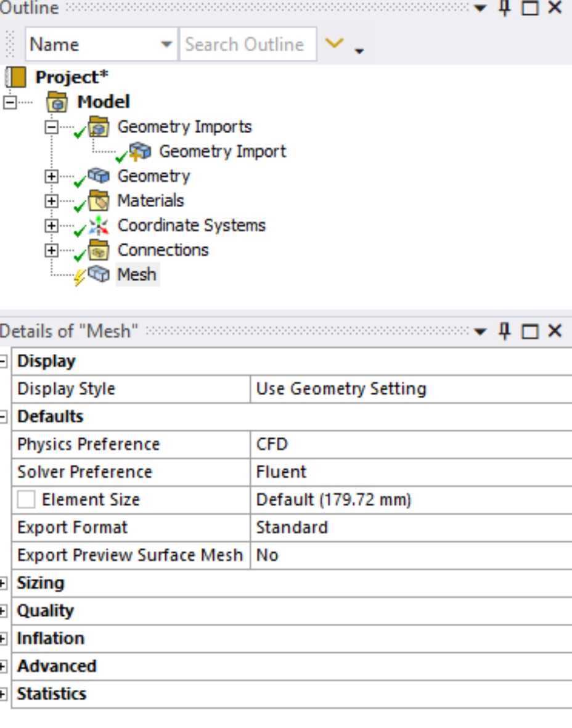The height and width of the screenshot is (728, 572).
Task: Maximize the Outline panel
Action: (530, 9)
